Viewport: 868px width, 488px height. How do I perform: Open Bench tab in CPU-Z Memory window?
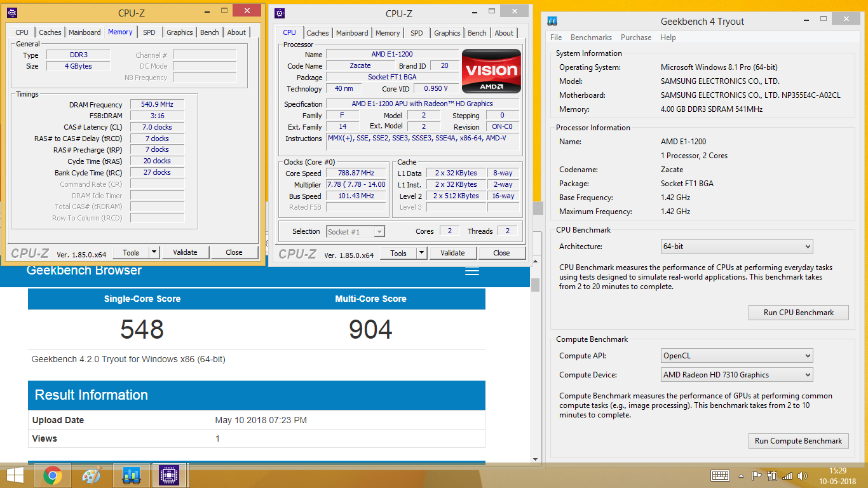210,32
